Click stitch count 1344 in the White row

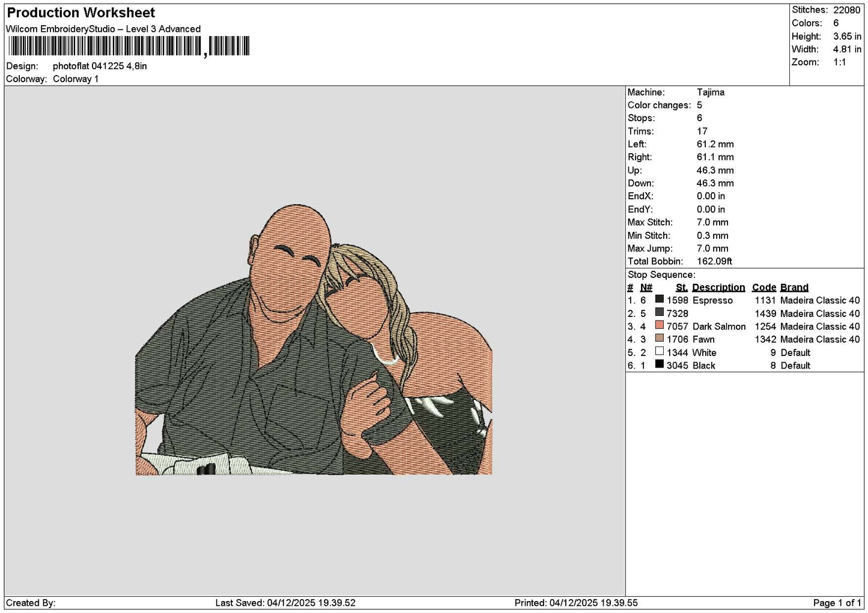(677, 353)
